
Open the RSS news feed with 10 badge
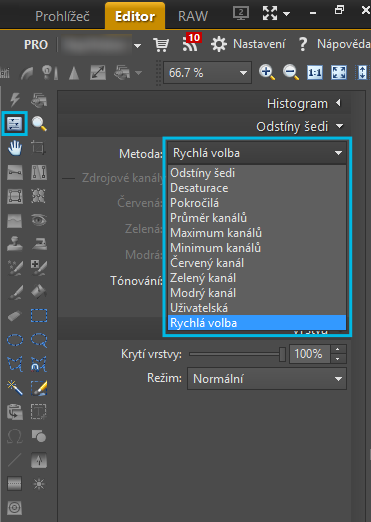[191, 43]
